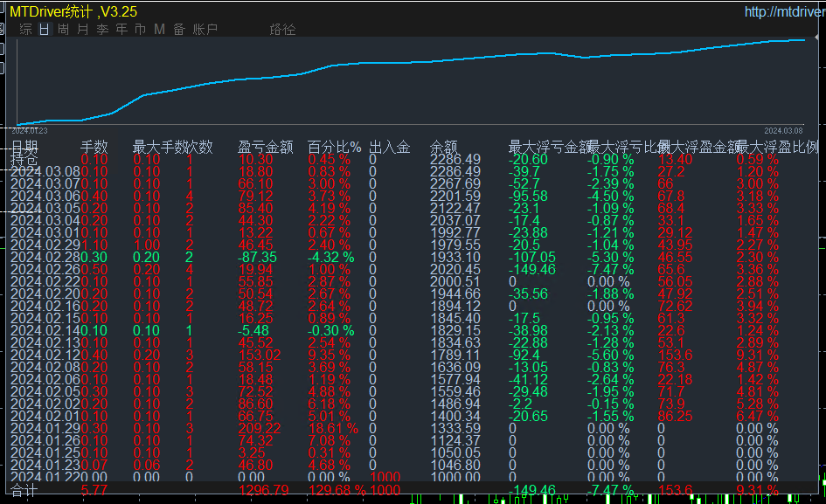
Task: Click the 最大浮盈比例 column header
Action: click(778, 147)
